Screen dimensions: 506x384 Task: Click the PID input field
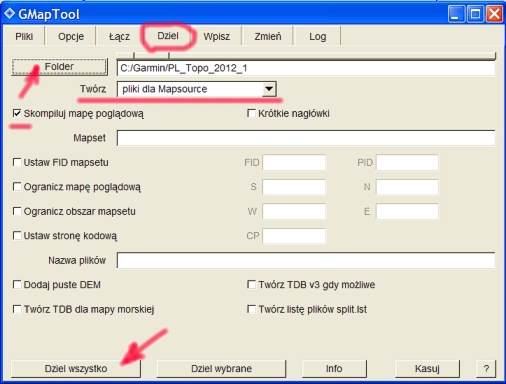click(x=407, y=162)
